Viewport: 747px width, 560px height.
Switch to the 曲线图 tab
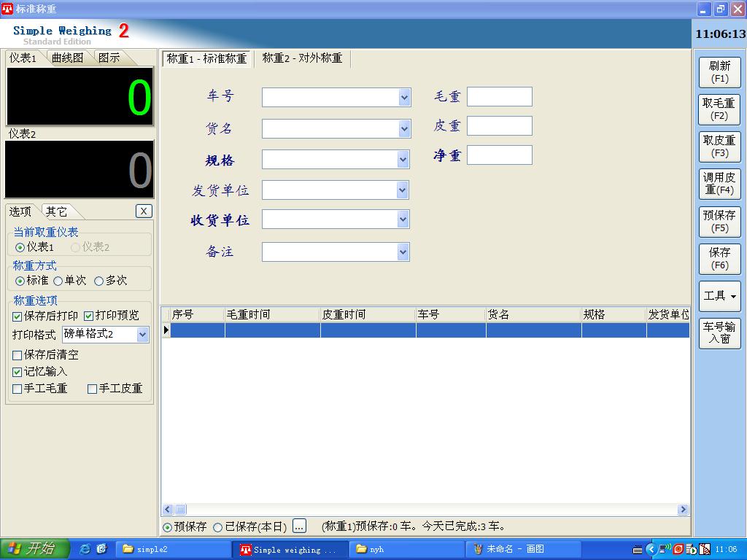point(68,58)
